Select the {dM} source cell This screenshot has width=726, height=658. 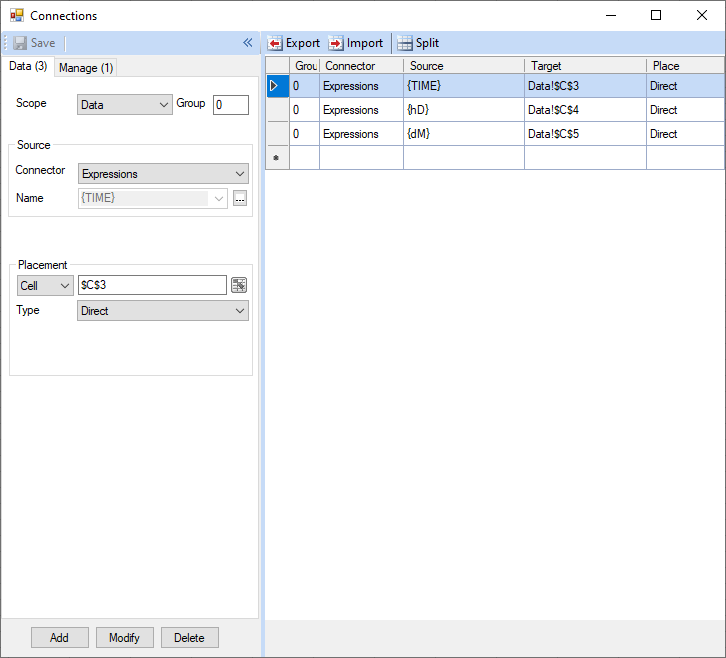[x=463, y=134]
